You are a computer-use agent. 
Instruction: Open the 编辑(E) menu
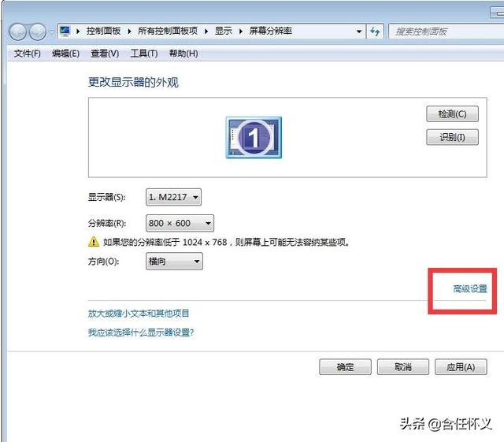(65, 54)
